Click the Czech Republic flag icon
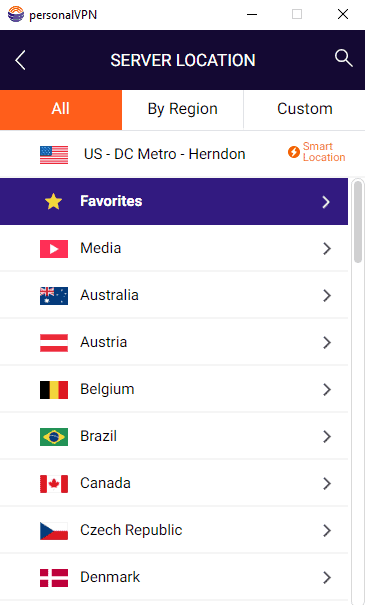Image resolution: width=365 pixels, height=605 pixels. (x=54, y=531)
